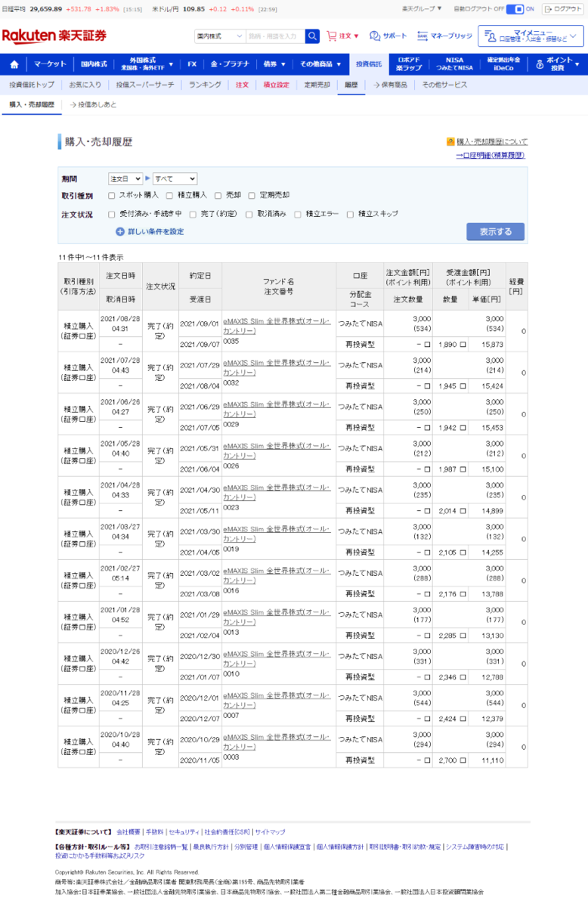Open the 保有商品 sub navigation item
Screen dimensions: 588x907
click(x=390, y=85)
